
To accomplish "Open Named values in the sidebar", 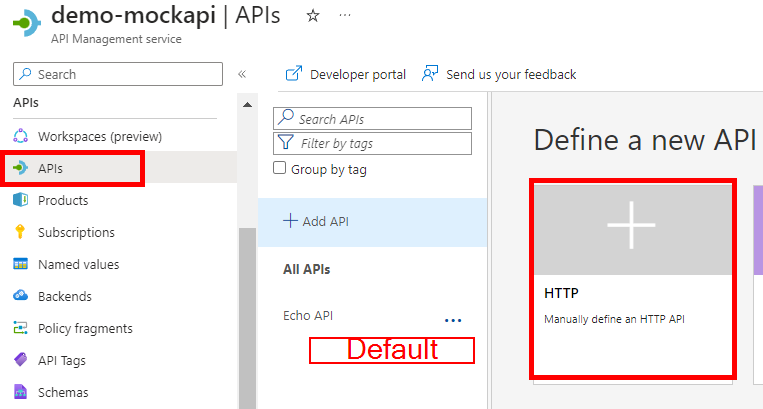I will [x=78, y=265].
